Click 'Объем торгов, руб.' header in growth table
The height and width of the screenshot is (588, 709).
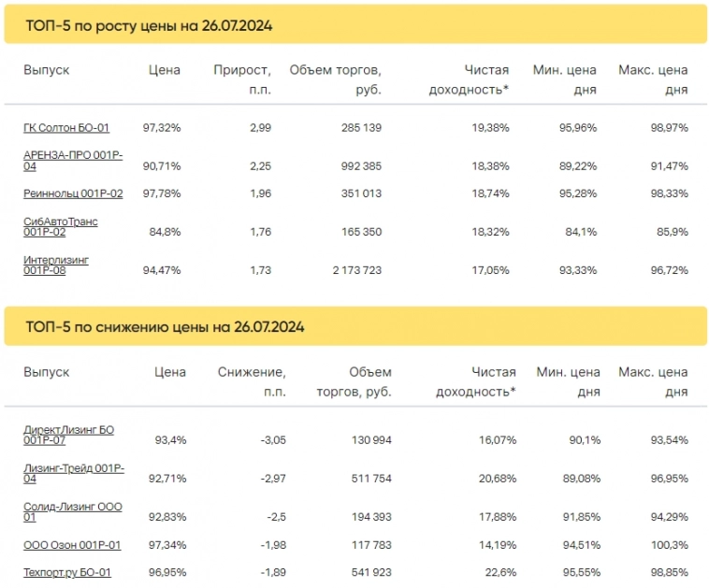point(336,79)
